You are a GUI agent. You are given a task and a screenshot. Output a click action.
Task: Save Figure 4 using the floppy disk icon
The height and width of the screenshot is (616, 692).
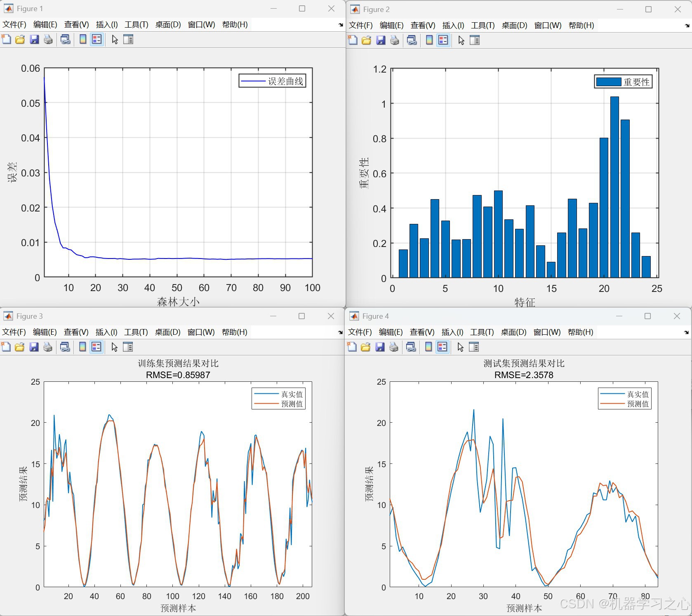(380, 347)
